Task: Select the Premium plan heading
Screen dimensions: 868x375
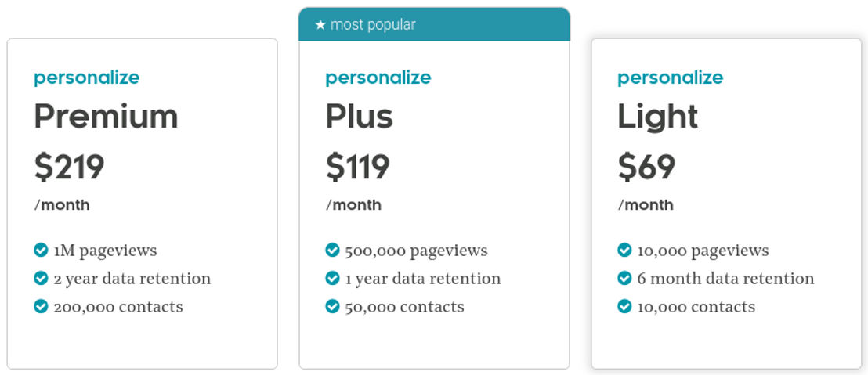Action: [107, 117]
